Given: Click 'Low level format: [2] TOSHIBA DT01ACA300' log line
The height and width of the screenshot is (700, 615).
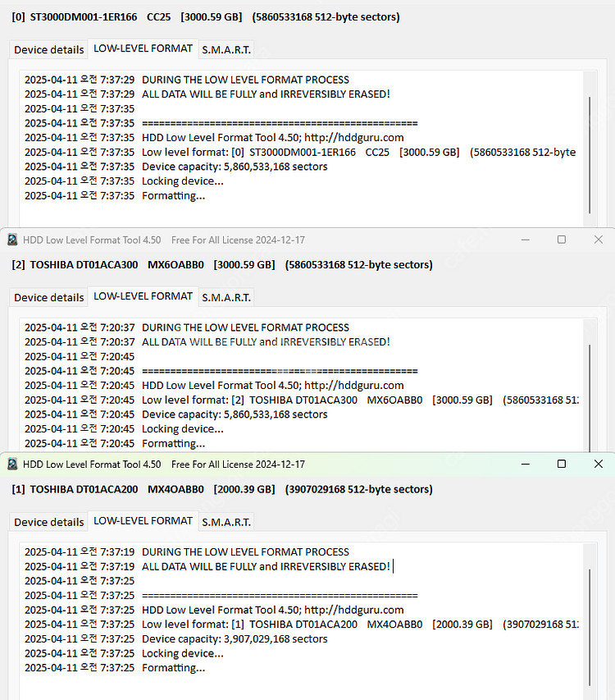Looking at the screenshot, I should click(x=302, y=400).
